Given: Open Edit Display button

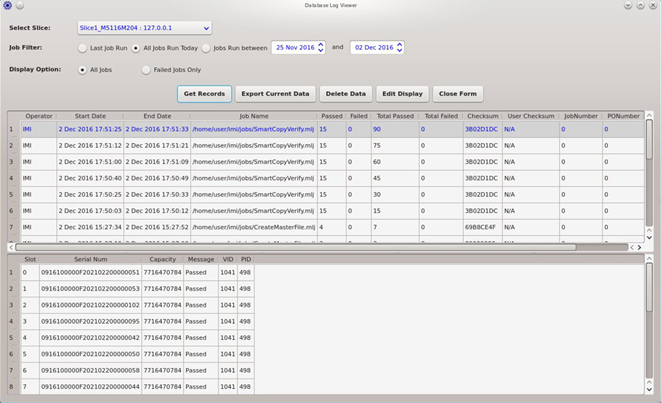Looking at the screenshot, I should [x=402, y=94].
